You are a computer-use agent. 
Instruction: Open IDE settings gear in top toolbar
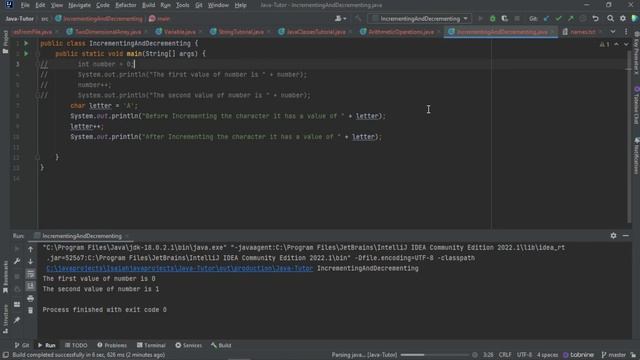click(622, 19)
